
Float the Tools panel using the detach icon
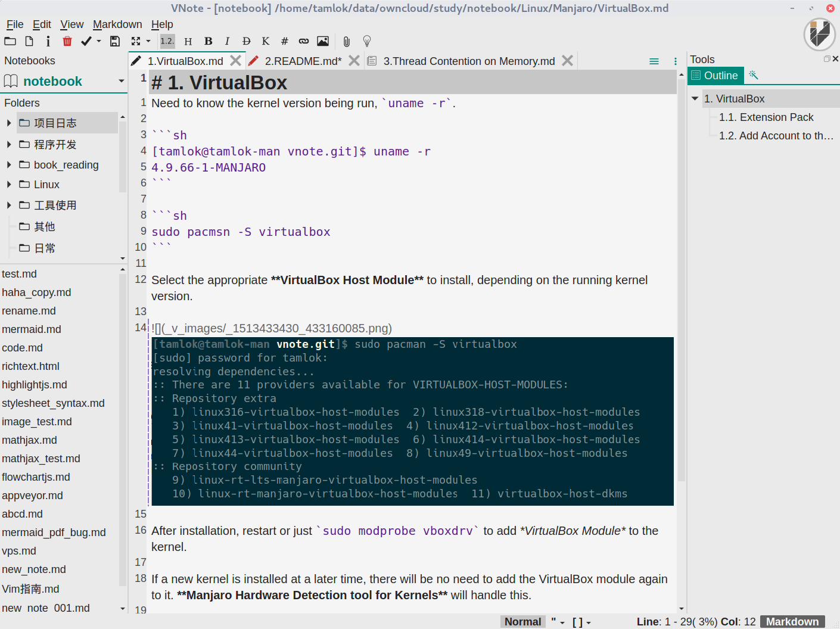tap(827, 59)
